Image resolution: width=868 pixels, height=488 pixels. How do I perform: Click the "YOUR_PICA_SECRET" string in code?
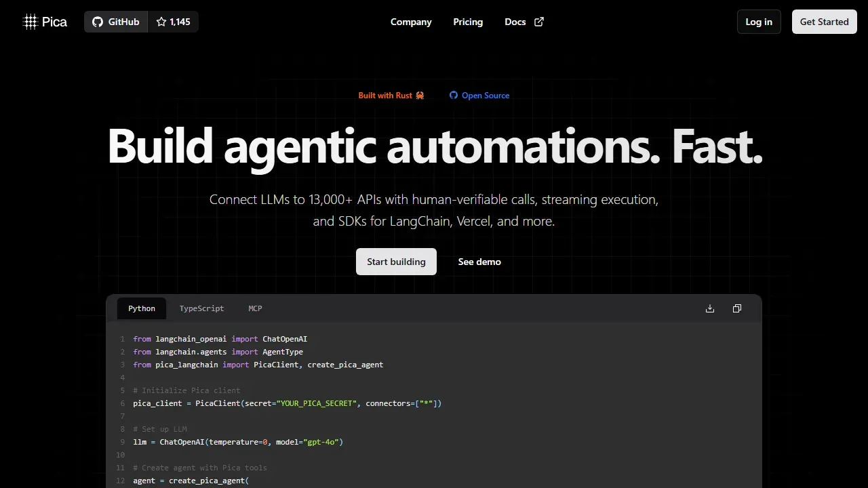click(x=315, y=403)
